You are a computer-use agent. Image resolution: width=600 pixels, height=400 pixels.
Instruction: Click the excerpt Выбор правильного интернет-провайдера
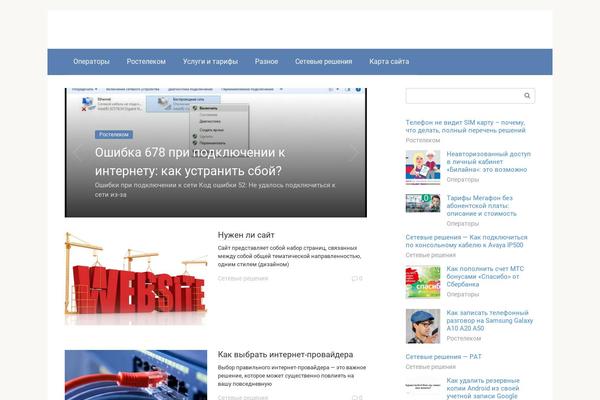pos(292,376)
